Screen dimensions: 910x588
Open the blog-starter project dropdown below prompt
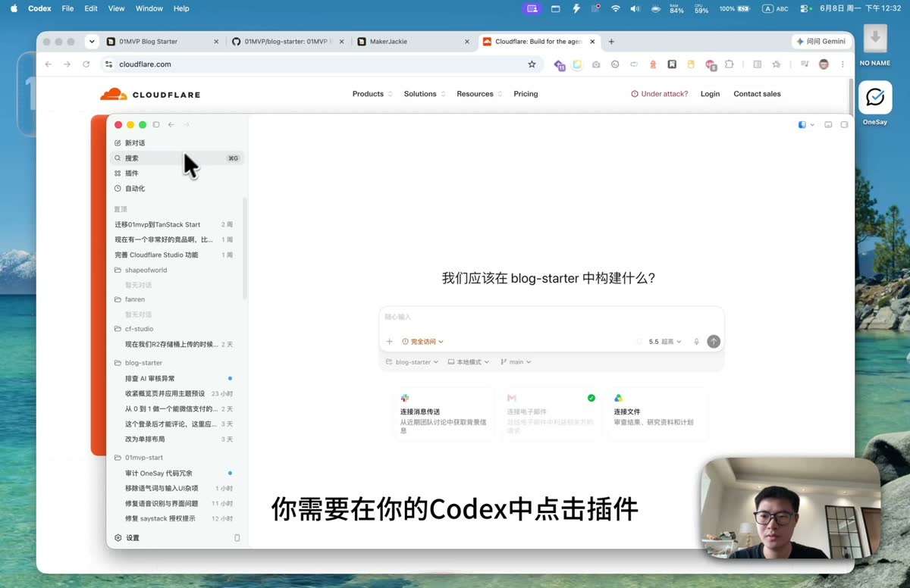[413, 362]
